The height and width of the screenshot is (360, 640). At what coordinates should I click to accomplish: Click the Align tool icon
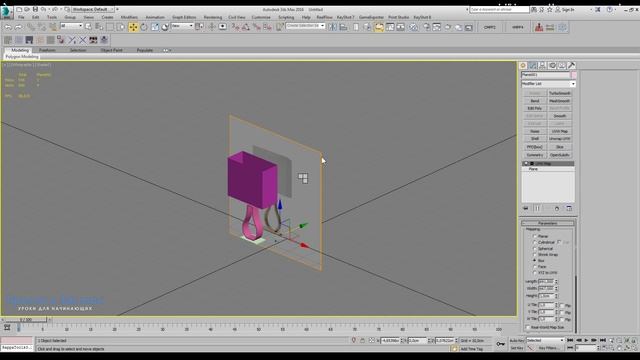343,27
